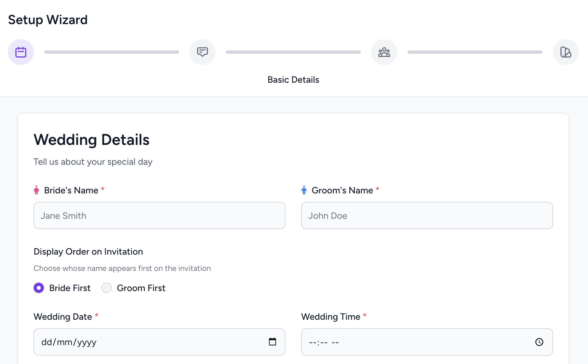Viewport: 588px width, 364px height.
Task: Focus the Groom's Name input field
Action: click(x=427, y=216)
